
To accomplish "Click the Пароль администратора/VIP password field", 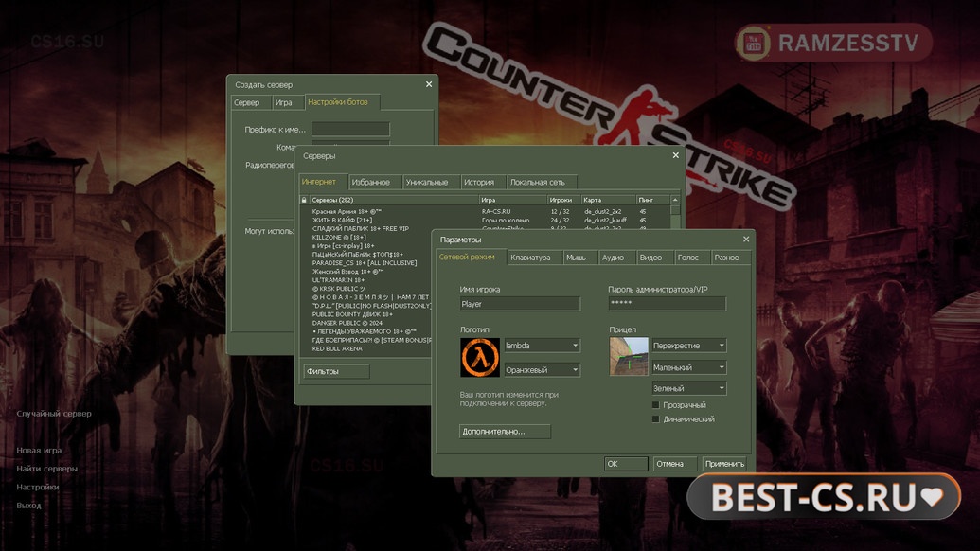I will 667,304.
